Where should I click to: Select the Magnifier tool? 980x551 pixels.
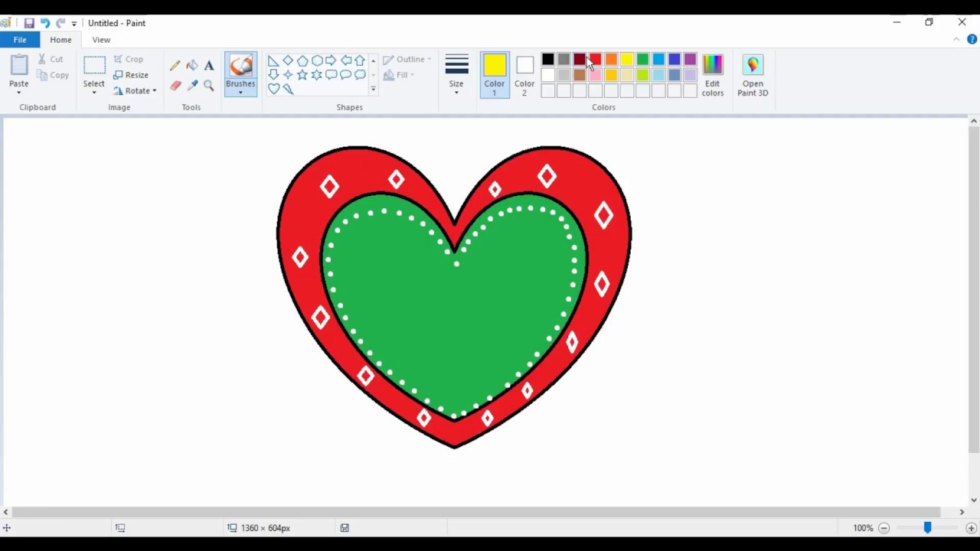coord(208,86)
